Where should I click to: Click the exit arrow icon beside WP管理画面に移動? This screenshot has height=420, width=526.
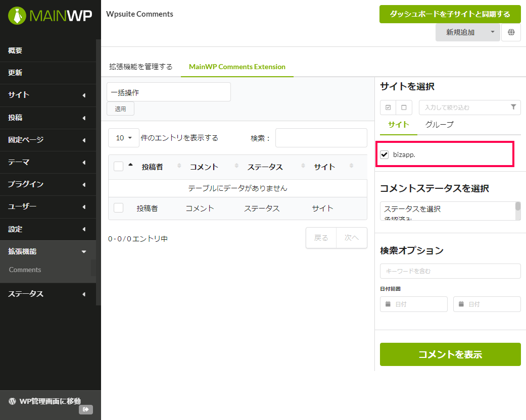(86, 409)
